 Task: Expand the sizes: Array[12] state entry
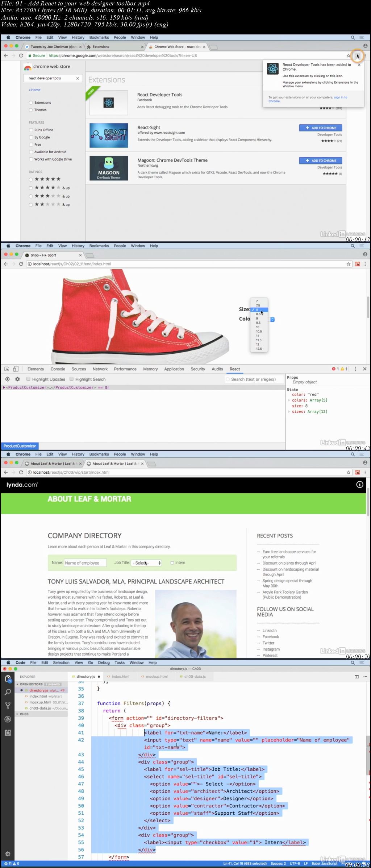(x=289, y=412)
